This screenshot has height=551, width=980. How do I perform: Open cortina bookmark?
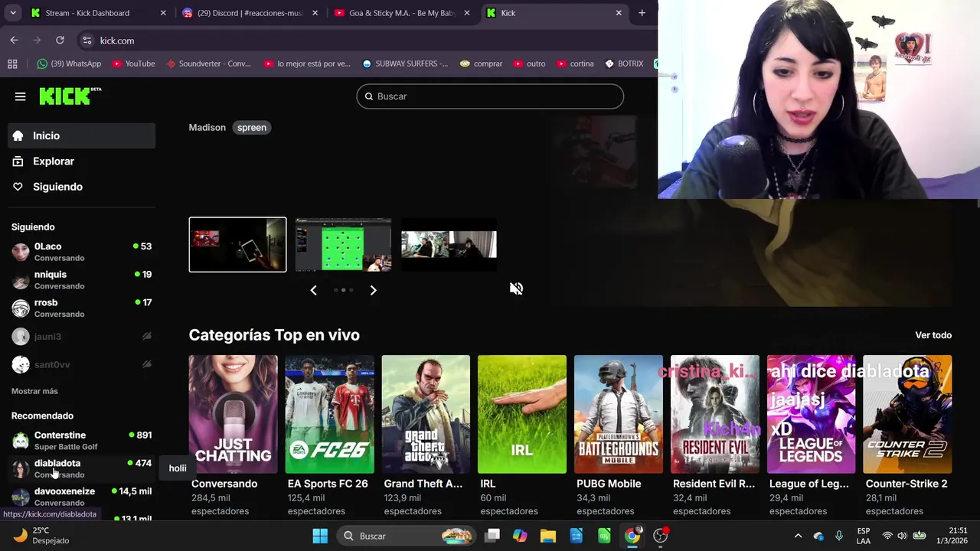575,64
